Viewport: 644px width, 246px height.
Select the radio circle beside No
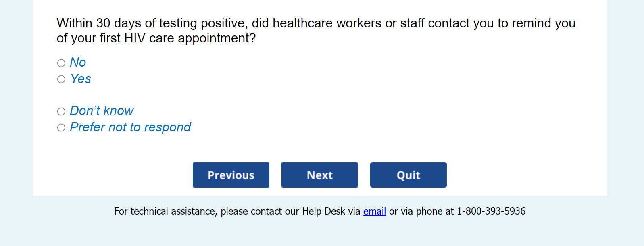[61, 63]
